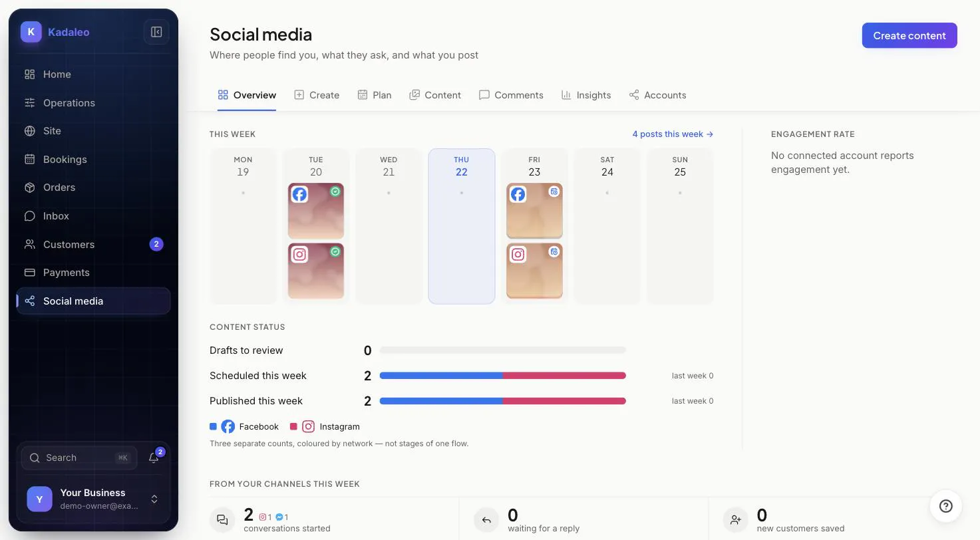Click the new customers saved person icon

point(735,520)
